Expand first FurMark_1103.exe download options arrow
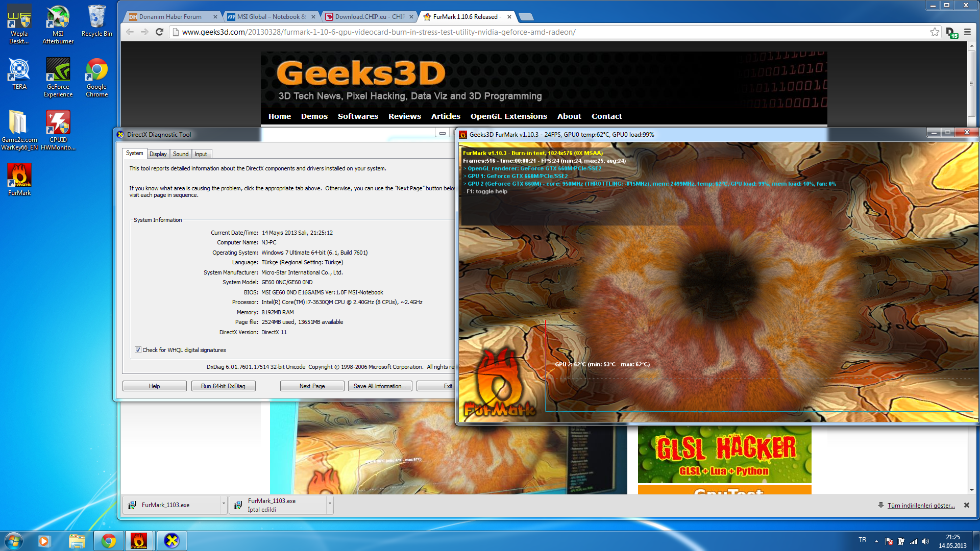This screenshot has height=551, width=980. point(223,505)
